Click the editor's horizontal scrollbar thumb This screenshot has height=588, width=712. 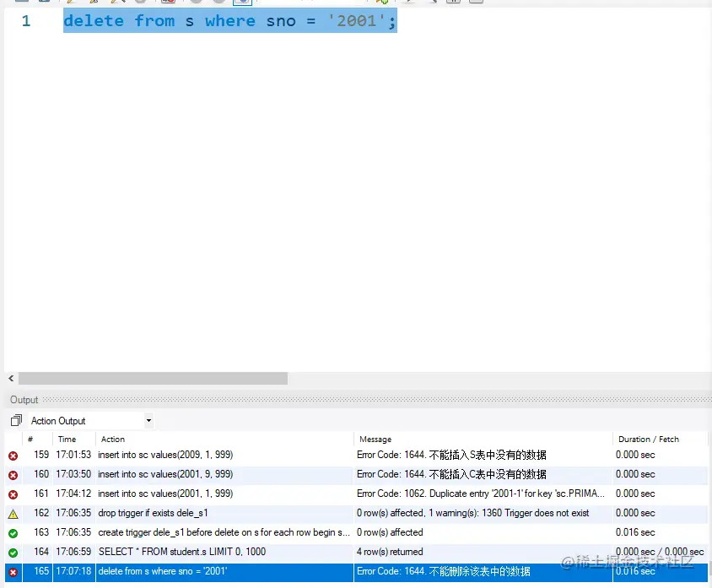(153, 378)
